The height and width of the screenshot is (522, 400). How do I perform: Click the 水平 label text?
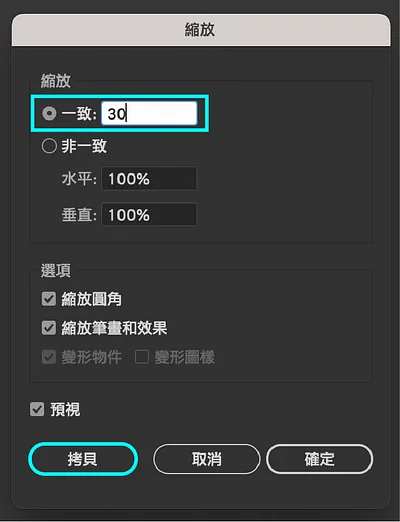point(79,179)
